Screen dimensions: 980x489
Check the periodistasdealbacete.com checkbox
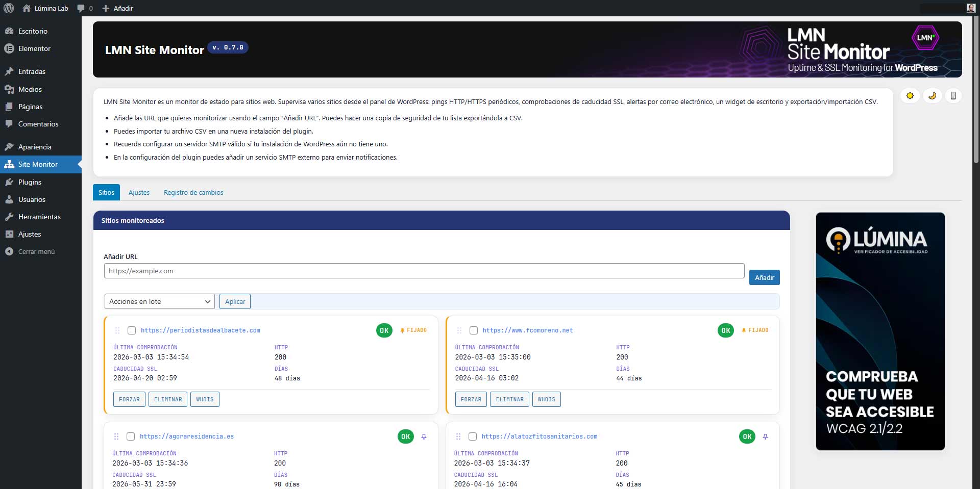tap(132, 330)
